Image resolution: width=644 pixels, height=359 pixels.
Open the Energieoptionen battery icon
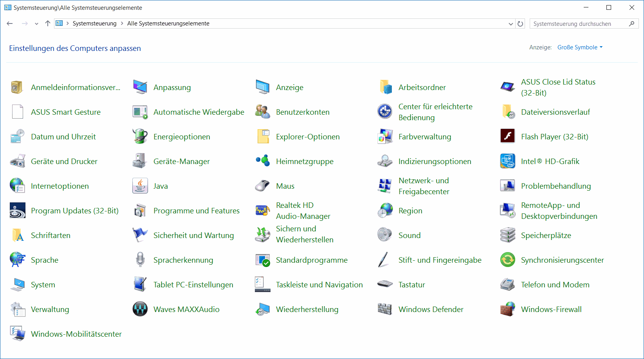pos(140,137)
